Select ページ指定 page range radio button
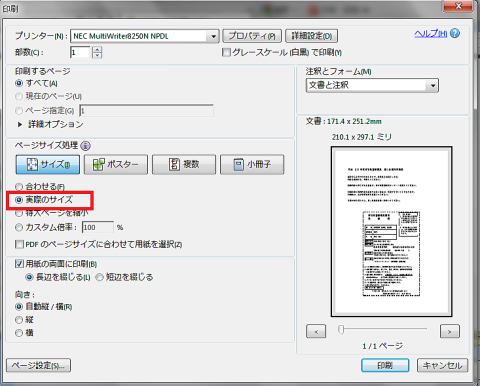 tap(19, 111)
